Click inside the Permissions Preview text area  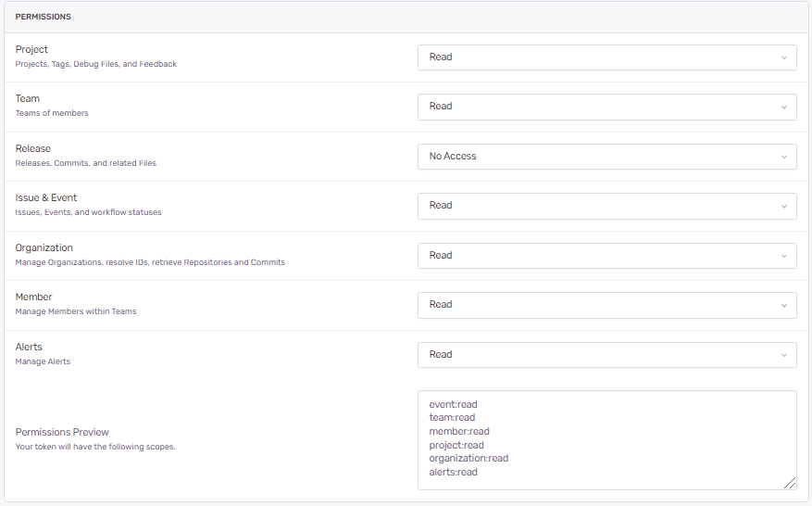(607, 440)
